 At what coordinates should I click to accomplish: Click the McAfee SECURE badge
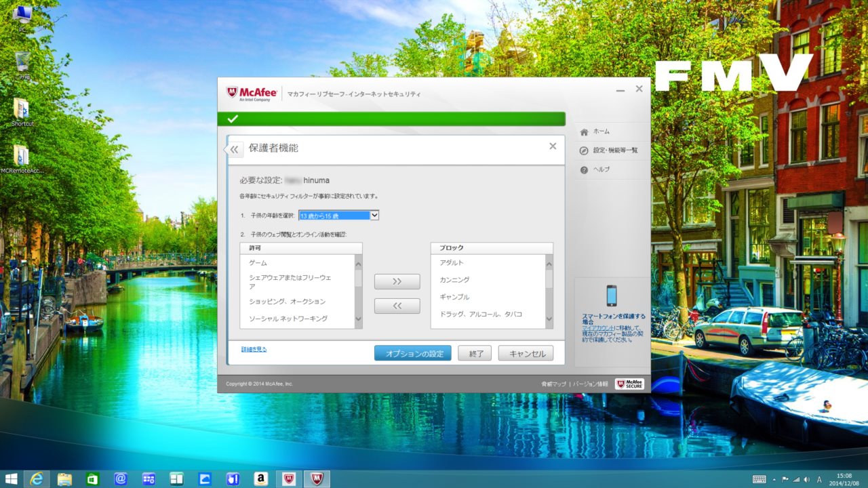[629, 384]
